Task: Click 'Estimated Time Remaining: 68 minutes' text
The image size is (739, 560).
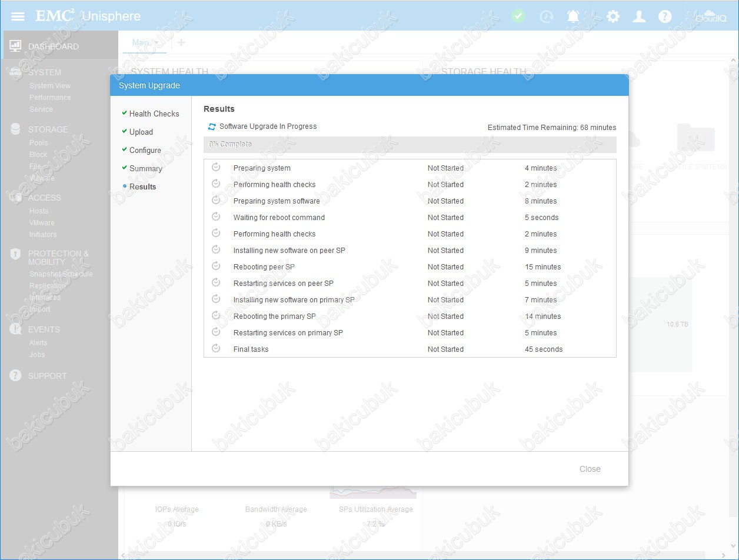Action: [552, 128]
